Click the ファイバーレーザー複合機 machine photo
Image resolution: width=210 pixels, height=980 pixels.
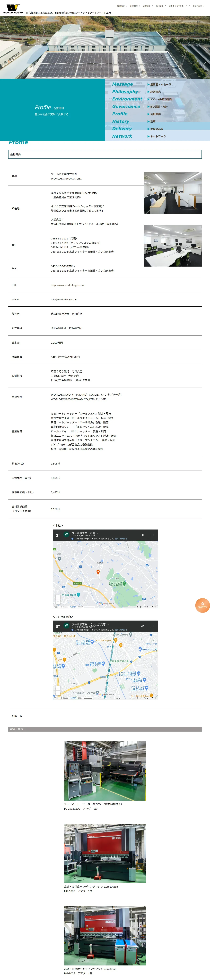click(105, 771)
